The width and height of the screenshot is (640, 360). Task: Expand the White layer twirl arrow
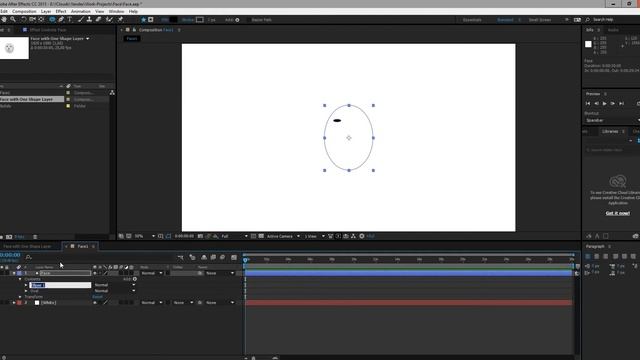click(14, 302)
